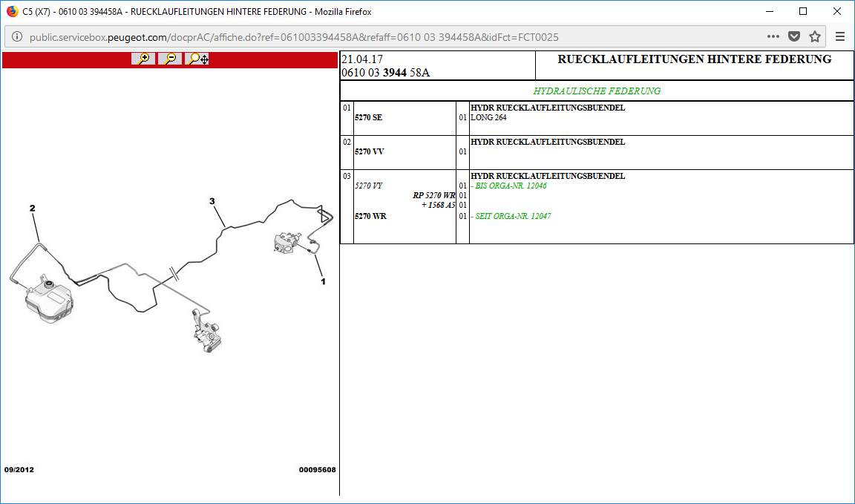Click the RUECKLAUFLEITUNGEN HINTERE FEDERUNG title
Image resolution: width=855 pixels, height=504 pixels.
point(695,59)
